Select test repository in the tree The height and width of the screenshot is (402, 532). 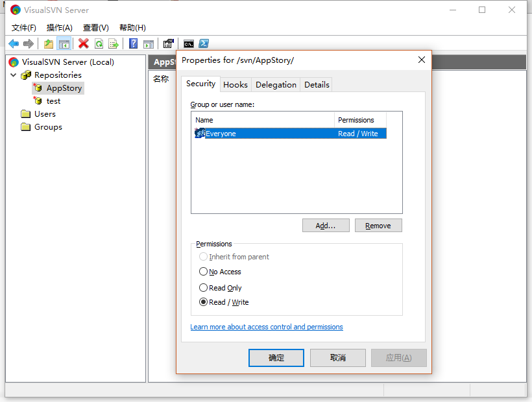53,101
